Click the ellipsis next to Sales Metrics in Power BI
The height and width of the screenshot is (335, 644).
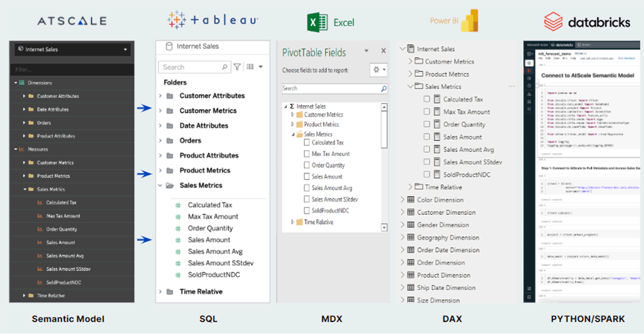pos(511,86)
